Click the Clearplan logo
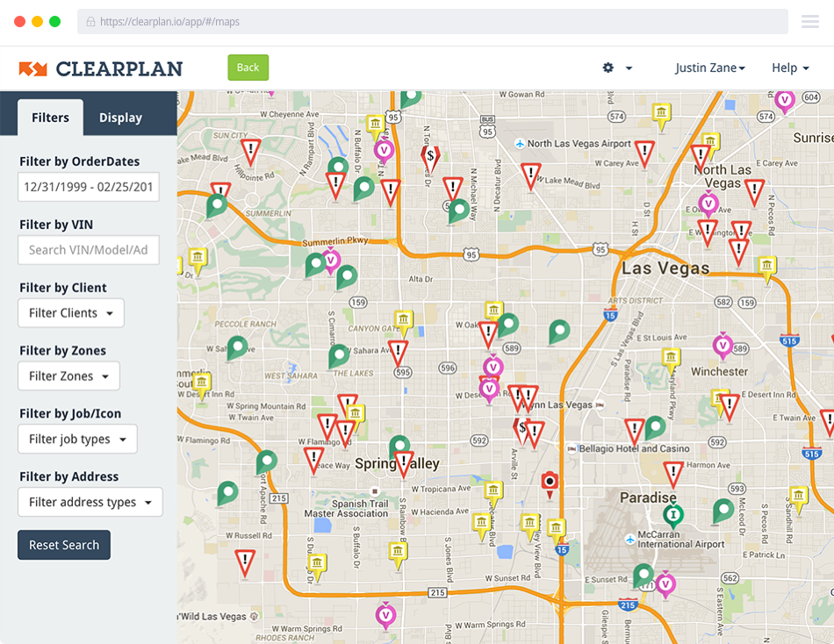834x644 pixels. coord(101,68)
